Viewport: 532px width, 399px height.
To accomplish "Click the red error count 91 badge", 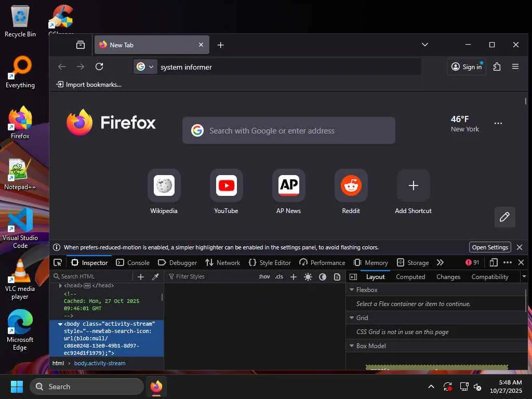I will coord(472,262).
